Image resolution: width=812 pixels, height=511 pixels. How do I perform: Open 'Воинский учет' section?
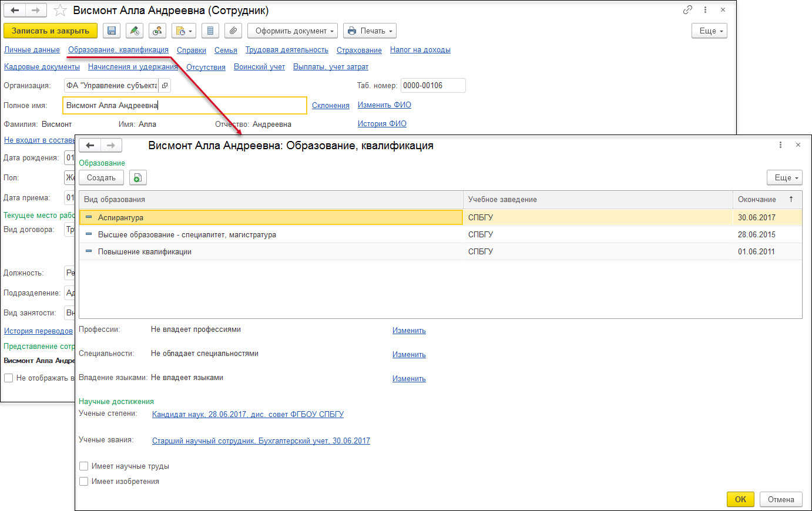[x=259, y=67]
